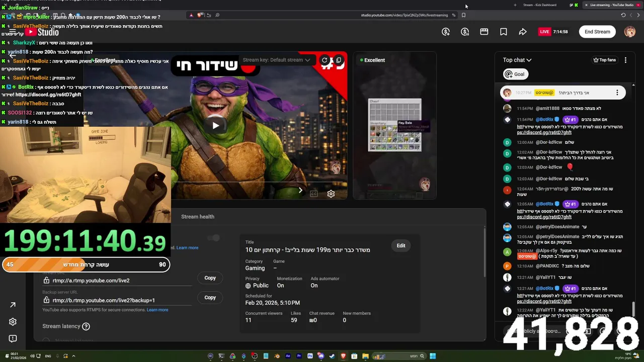The image size is (644, 362).
Task: Open the share stream arrow icon
Action: click(x=523, y=32)
